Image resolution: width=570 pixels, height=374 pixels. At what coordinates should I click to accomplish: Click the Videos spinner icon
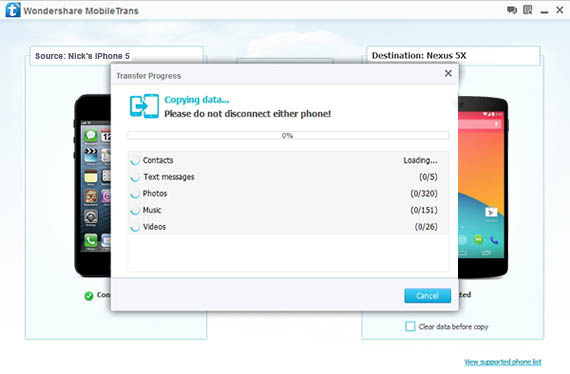pyautogui.click(x=135, y=227)
